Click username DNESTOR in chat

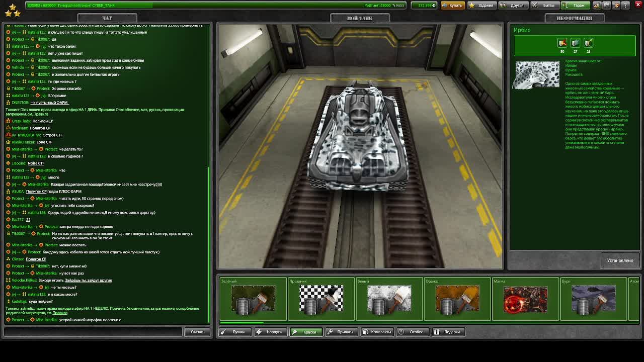pos(20,103)
